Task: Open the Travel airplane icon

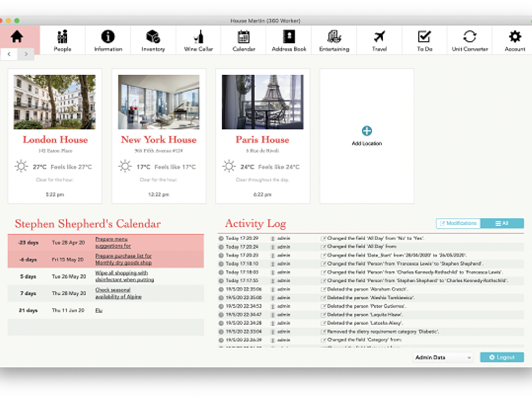Action: [x=379, y=37]
